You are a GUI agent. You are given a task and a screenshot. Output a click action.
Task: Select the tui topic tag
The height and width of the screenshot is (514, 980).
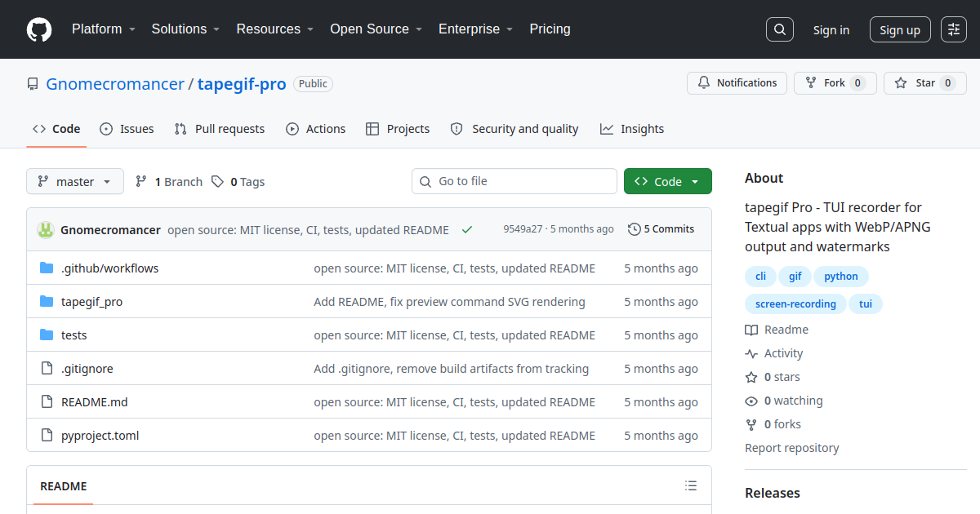click(866, 304)
